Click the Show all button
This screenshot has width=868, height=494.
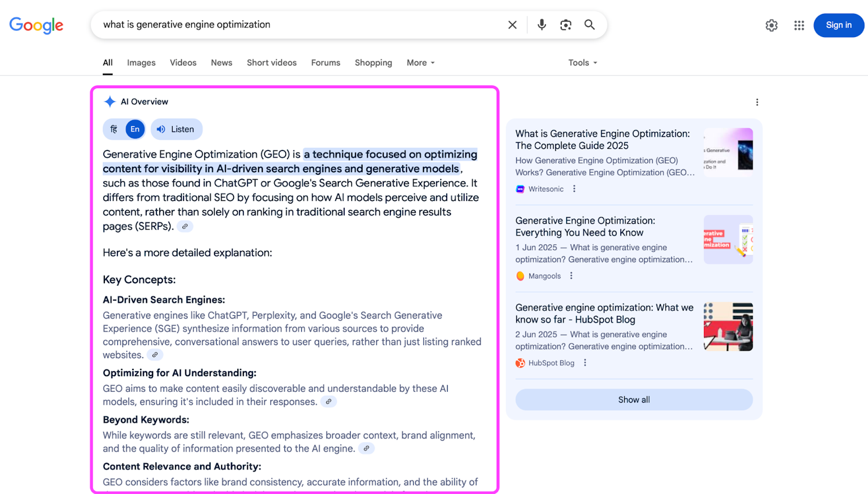634,400
